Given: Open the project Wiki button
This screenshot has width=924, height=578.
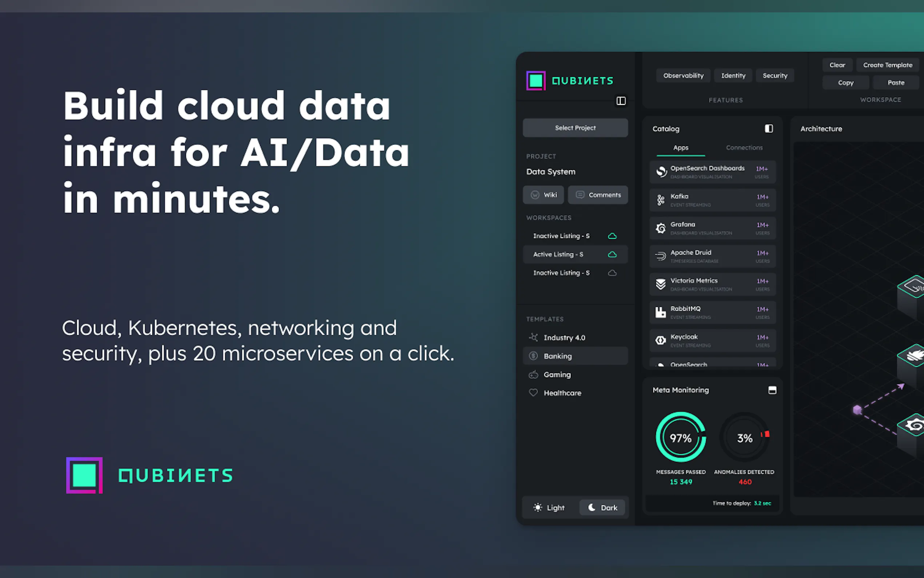Looking at the screenshot, I should (543, 195).
